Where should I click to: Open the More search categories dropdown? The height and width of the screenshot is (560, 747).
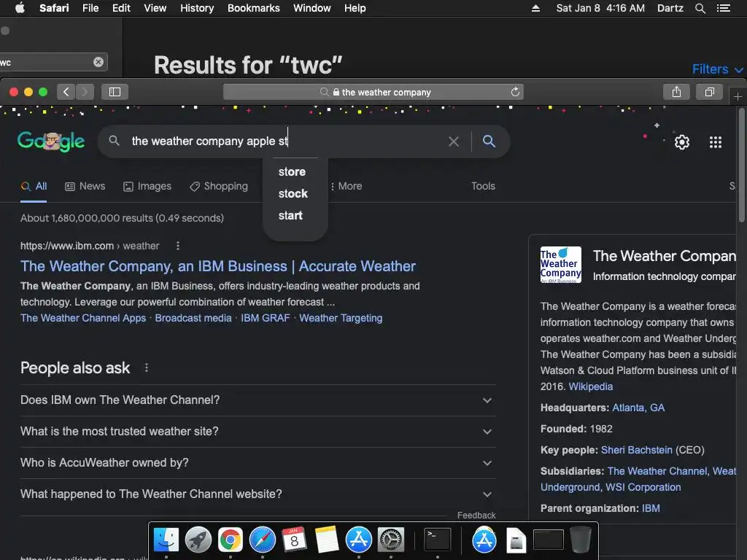pos(347,186)
